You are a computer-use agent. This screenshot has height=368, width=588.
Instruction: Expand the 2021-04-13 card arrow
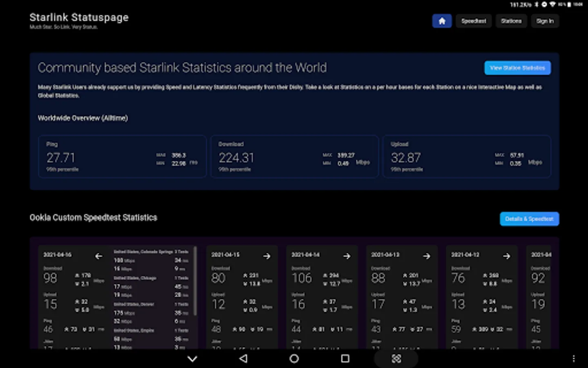pos(427,256)
